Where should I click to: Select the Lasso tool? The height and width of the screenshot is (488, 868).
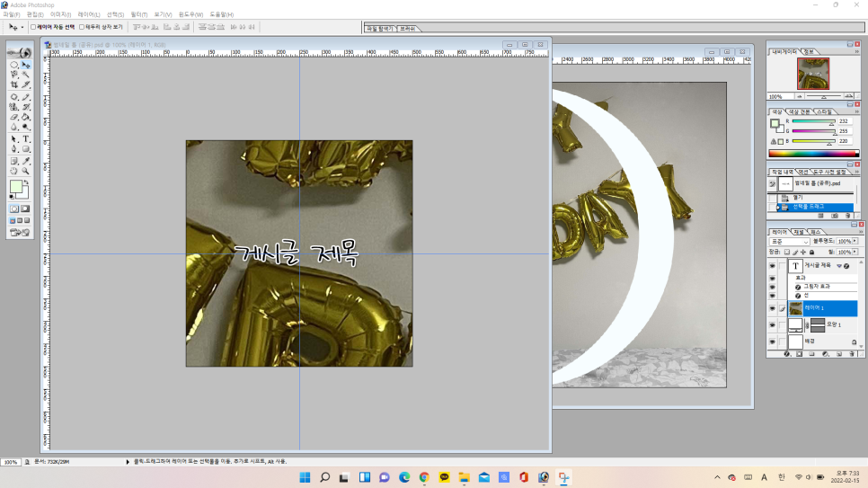13,75
